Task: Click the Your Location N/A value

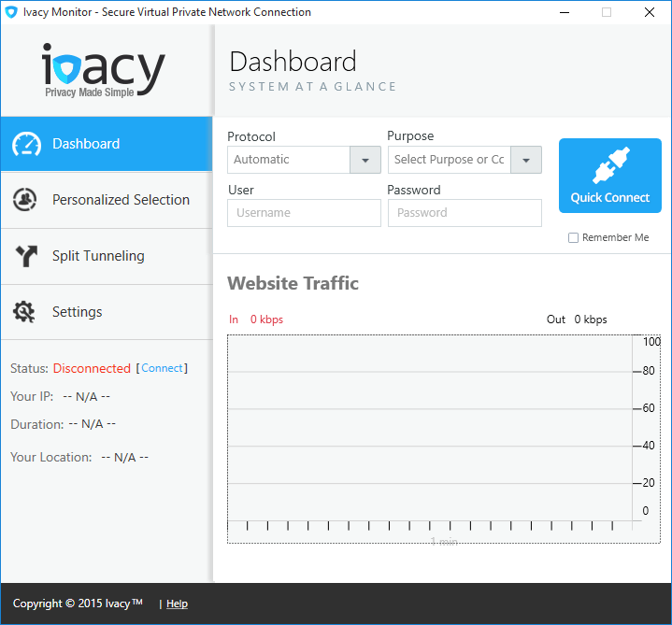Action: pyautogui.click(x=124, y=458)
